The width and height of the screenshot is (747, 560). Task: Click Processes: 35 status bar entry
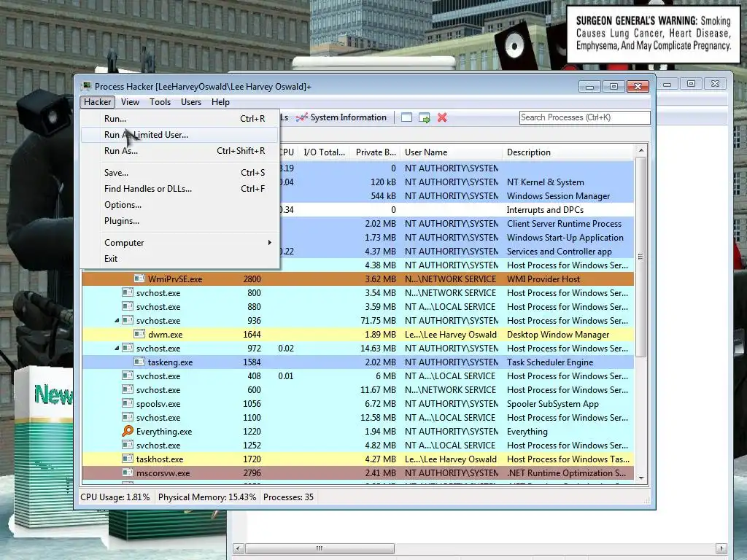coord(288,497)
